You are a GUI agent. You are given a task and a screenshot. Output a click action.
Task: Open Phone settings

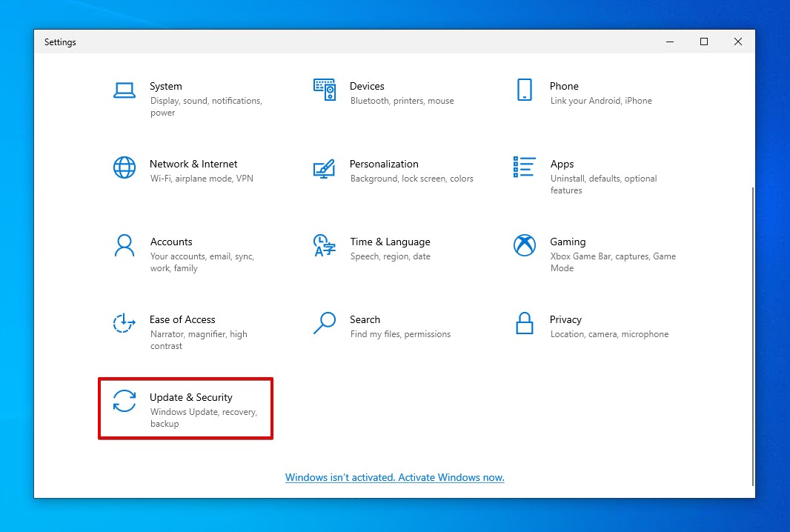(x=564, y=86)
